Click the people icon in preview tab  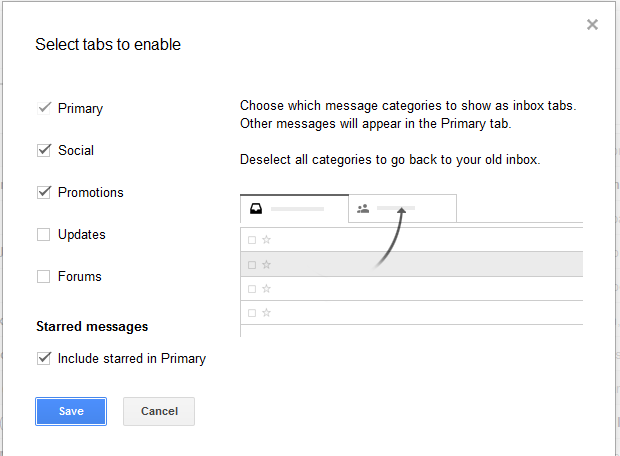coord(363,209)
